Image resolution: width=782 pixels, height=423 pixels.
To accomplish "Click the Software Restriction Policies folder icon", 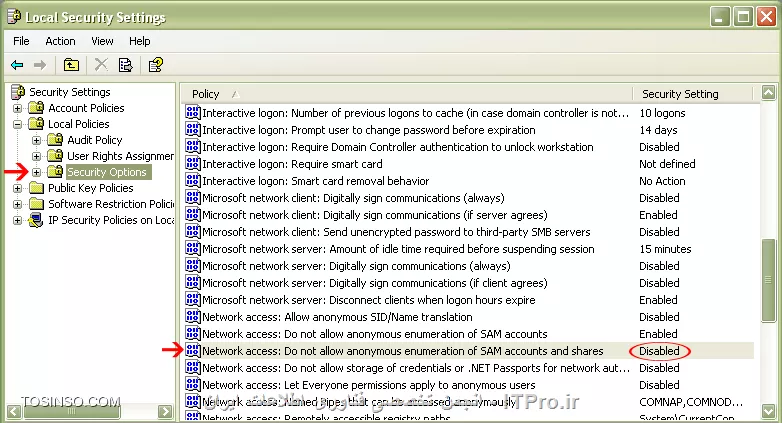I will click(x=36, y=204).
